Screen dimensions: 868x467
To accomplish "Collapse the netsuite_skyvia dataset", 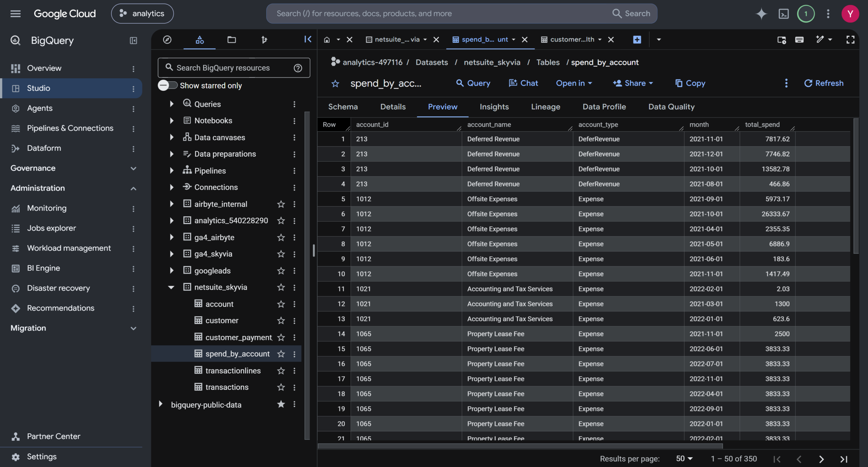I will (171, 287).
